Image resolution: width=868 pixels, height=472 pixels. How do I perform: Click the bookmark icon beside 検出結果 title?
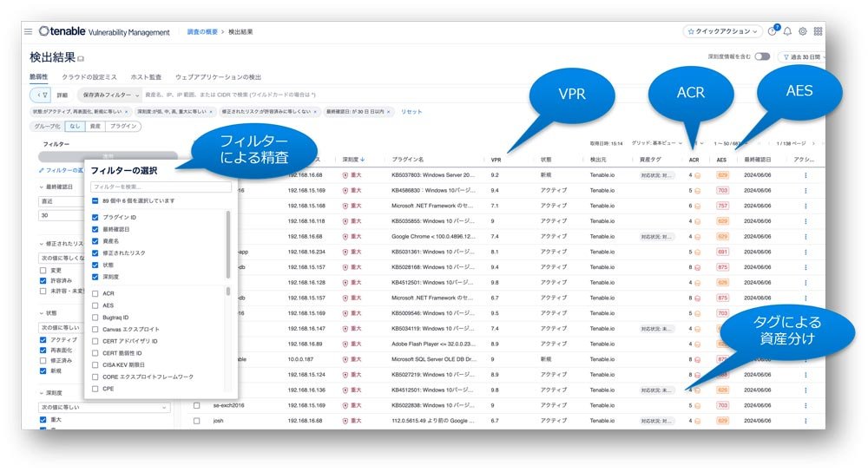click(82, 59)
